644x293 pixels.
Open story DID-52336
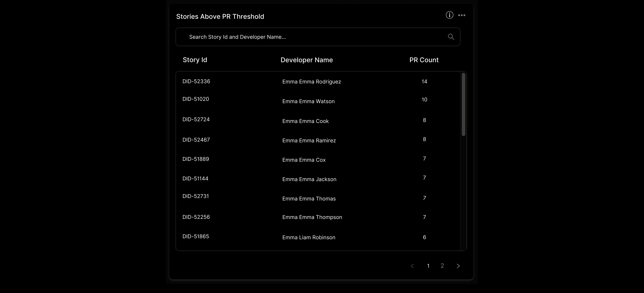point(196,81)
